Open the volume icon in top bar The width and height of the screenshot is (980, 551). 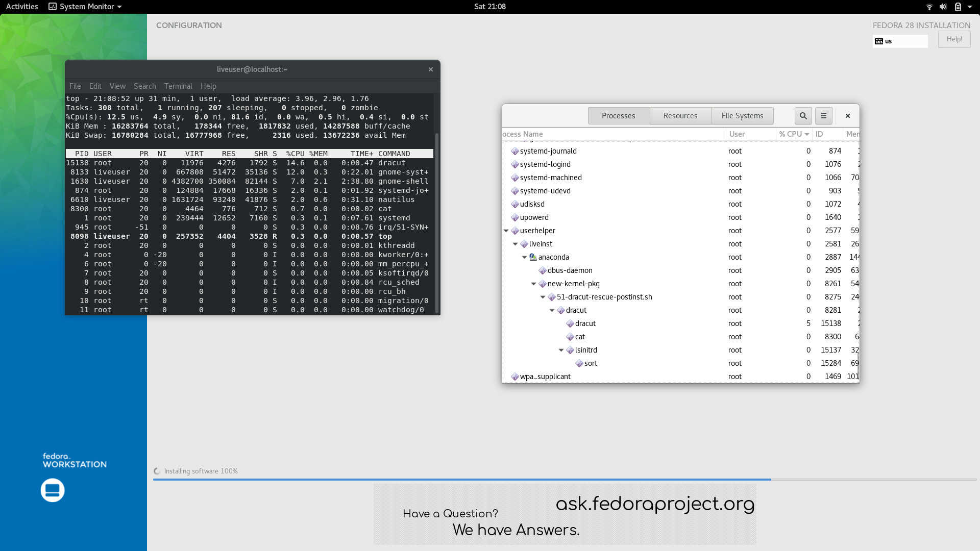point(943,7)
